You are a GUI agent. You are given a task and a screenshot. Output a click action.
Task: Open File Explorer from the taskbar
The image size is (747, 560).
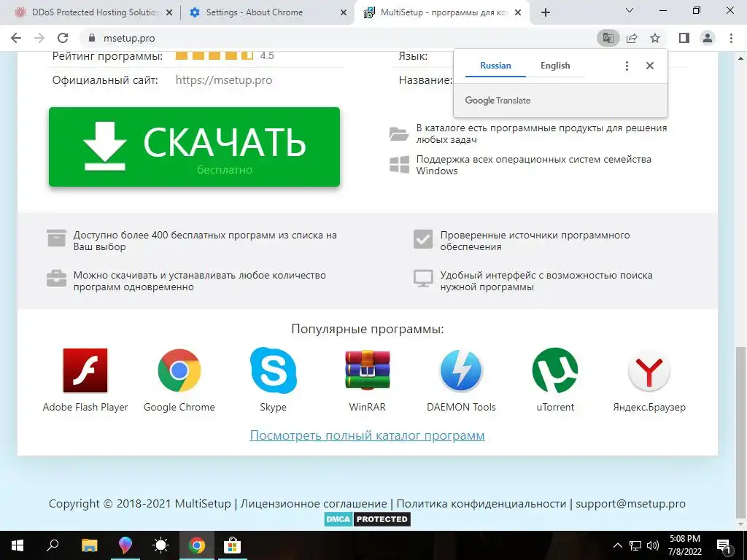coord(89,545)
